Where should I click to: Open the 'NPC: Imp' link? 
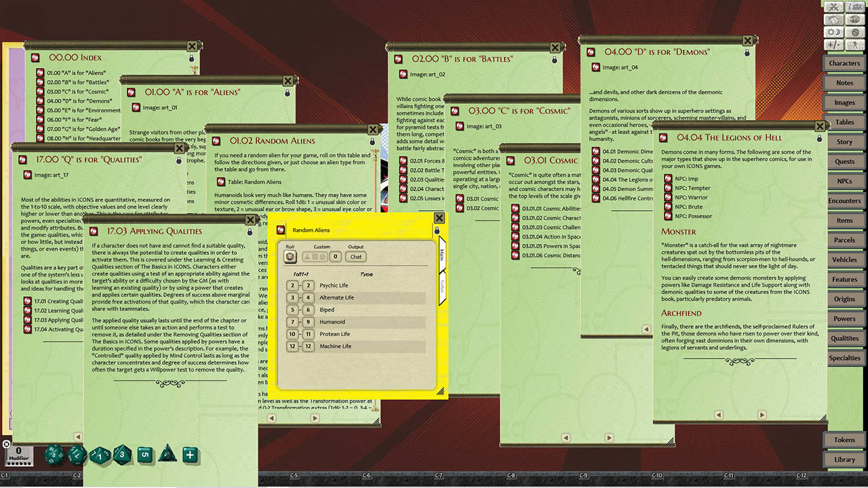[688, 178]
